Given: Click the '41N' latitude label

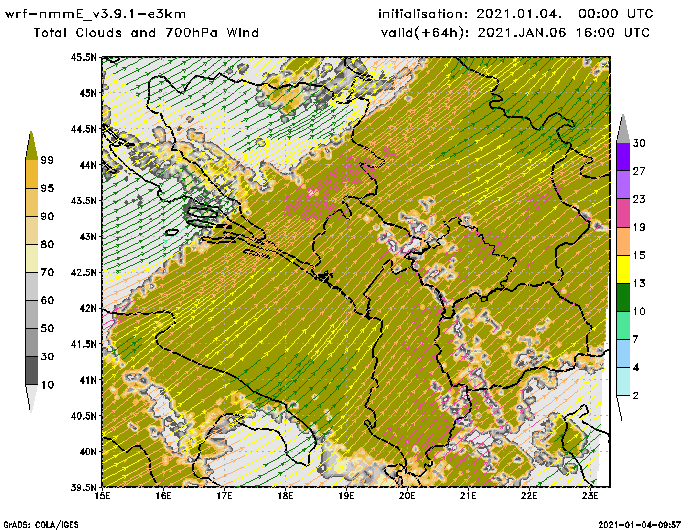Looking at the screenshot, I should point(88,380).
